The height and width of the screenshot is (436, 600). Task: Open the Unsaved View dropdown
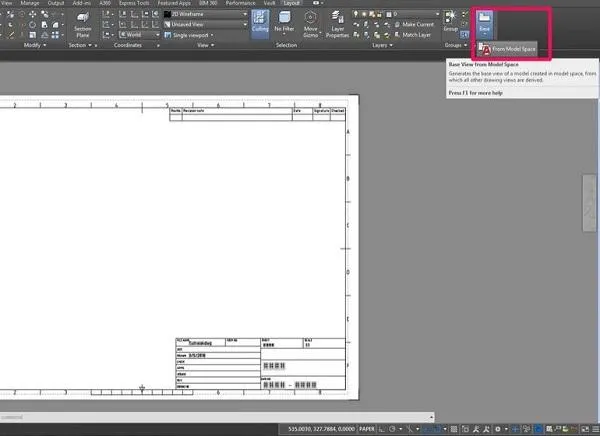tap(203, 24)
